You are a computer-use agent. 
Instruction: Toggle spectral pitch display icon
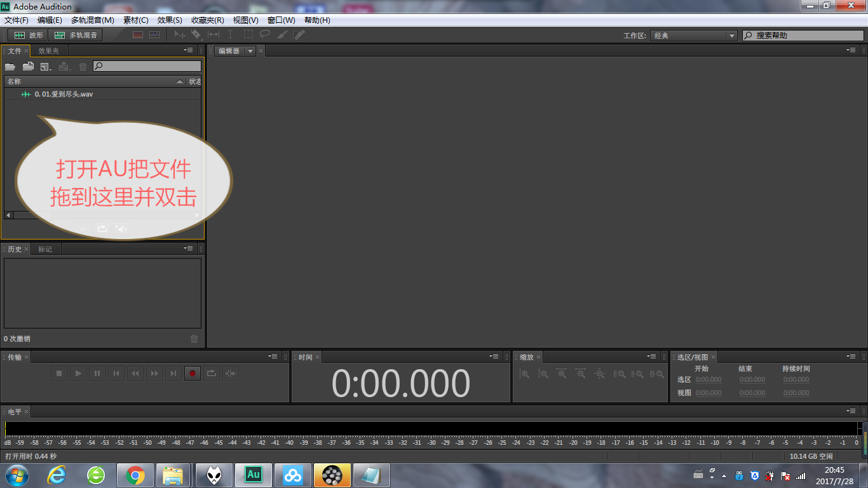pos(154,35)
